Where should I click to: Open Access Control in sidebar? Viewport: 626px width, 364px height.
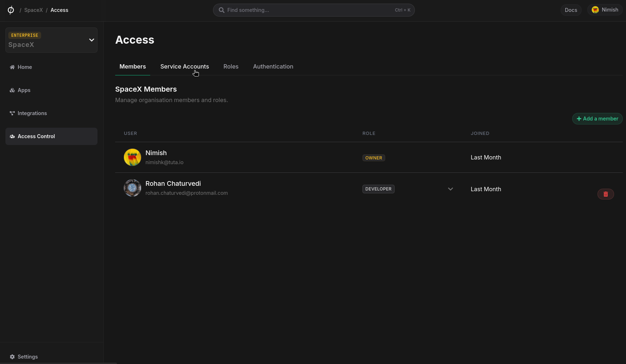coord(51,136)
